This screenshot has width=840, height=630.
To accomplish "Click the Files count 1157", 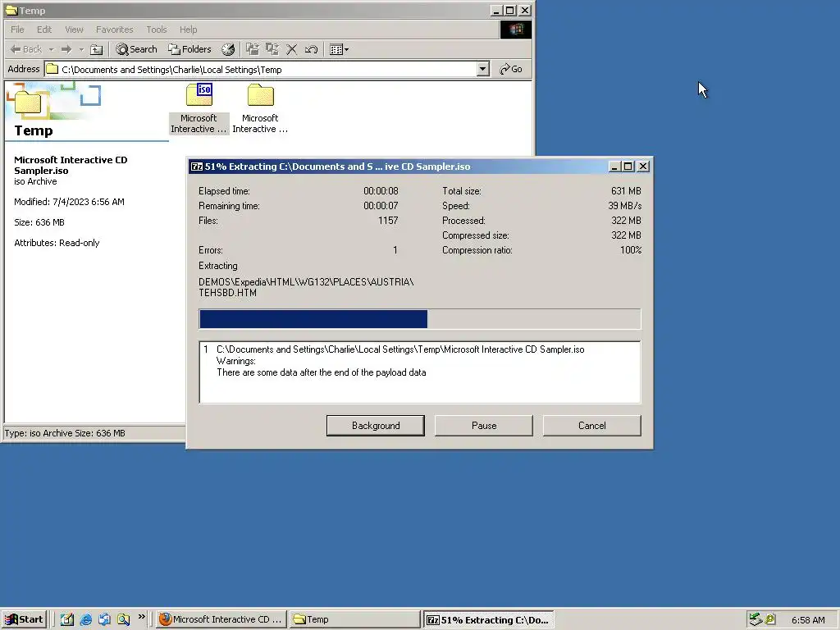I will click(x=388, y=221).
